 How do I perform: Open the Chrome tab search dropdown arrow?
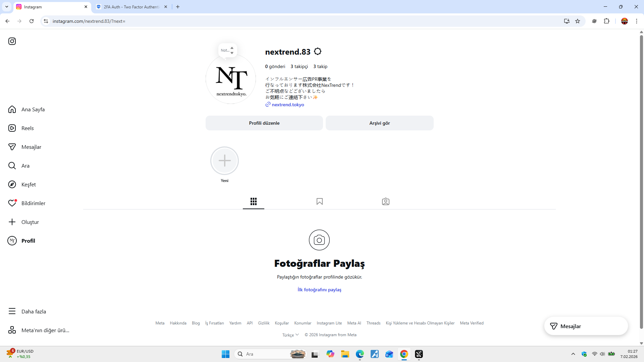coord(7,7)
